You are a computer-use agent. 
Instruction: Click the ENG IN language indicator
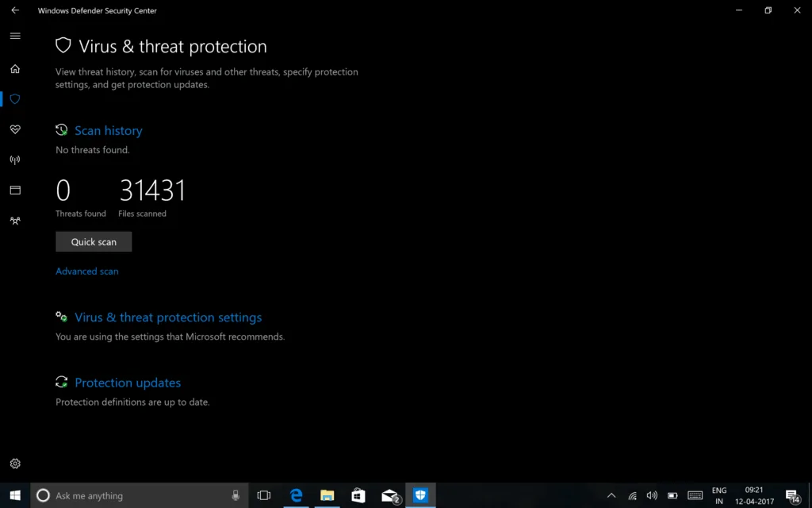[719, 495]
